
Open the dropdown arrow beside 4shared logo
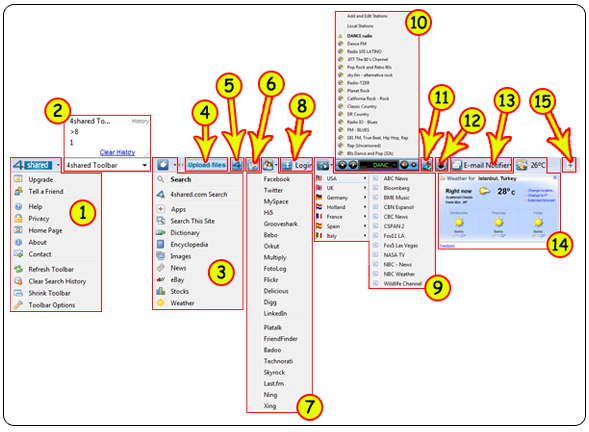[58, 165]
